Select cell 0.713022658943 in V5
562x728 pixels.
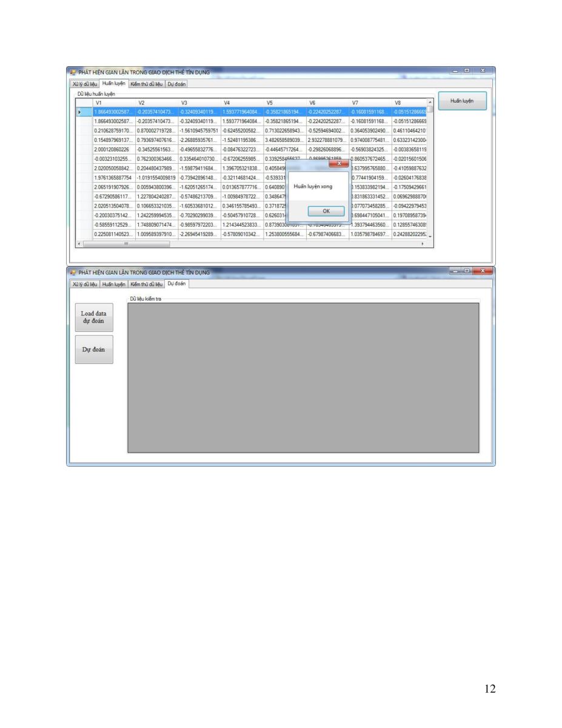click(284, 130)
